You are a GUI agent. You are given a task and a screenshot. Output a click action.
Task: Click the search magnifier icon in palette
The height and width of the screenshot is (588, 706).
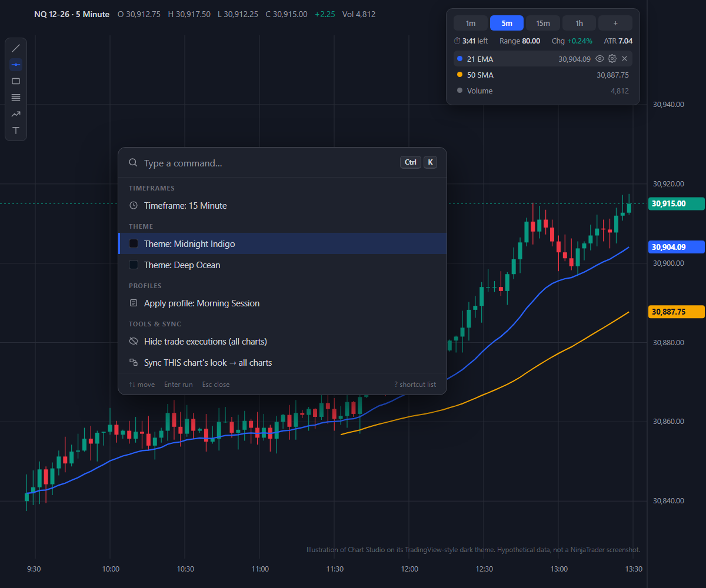click(134, 163)
